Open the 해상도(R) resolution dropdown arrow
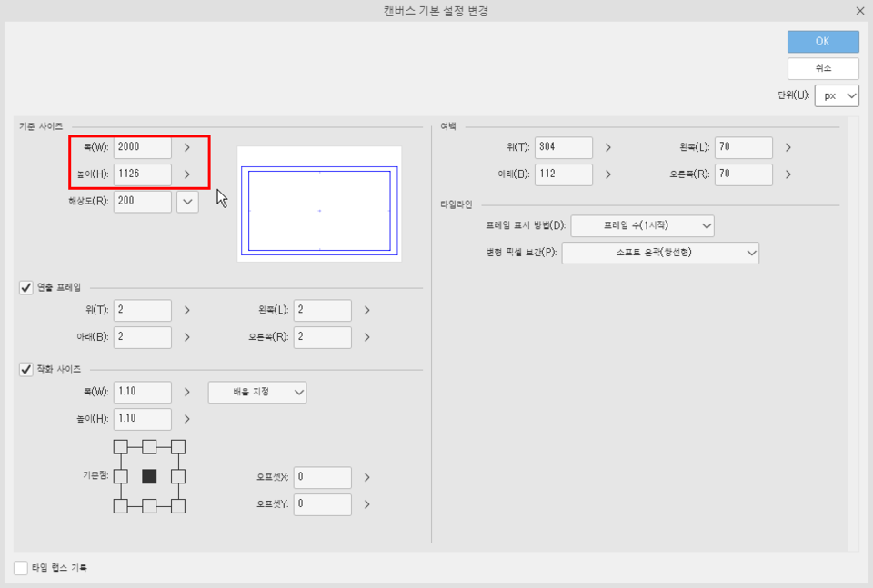 point(187,202)
